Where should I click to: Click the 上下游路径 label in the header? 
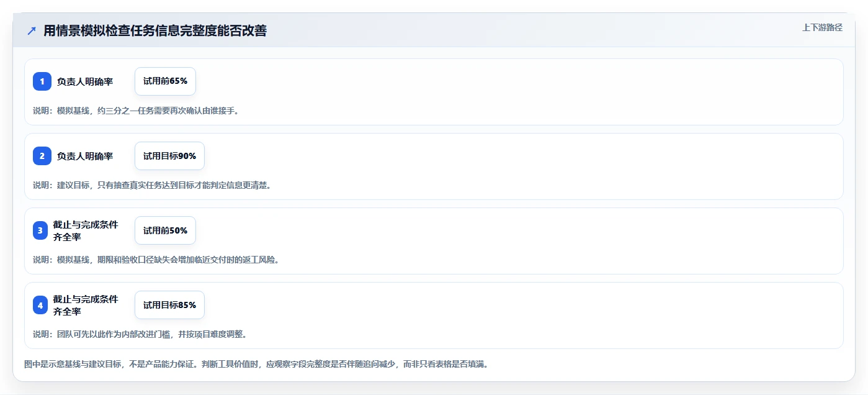(x=822, y=27)
